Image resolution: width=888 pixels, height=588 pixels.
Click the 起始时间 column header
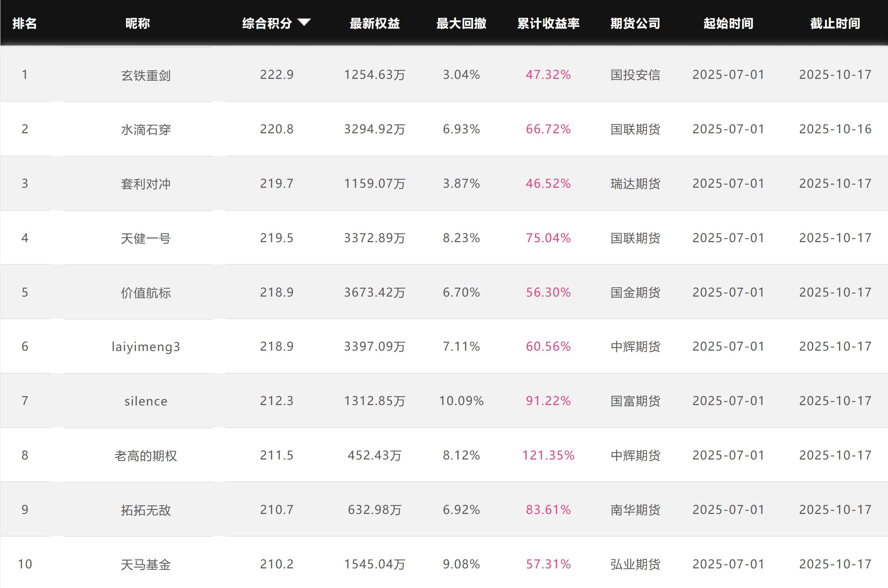pos(728,23)
